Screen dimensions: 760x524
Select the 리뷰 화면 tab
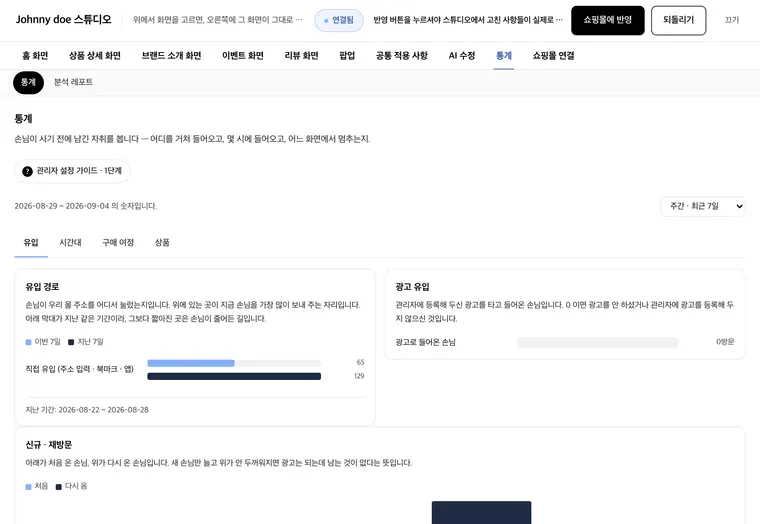coord(301,56)
